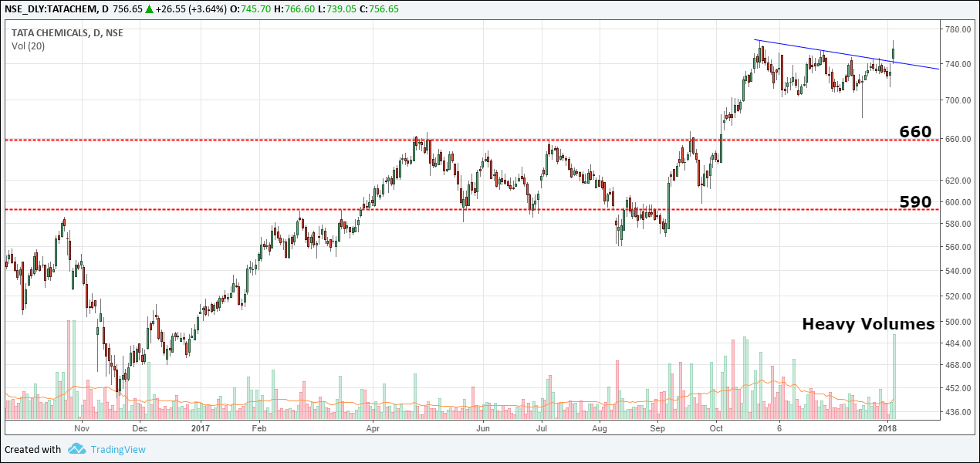Click the Jun date axis label
This screenshot has width=980, height=463.
tap(483, 428)
